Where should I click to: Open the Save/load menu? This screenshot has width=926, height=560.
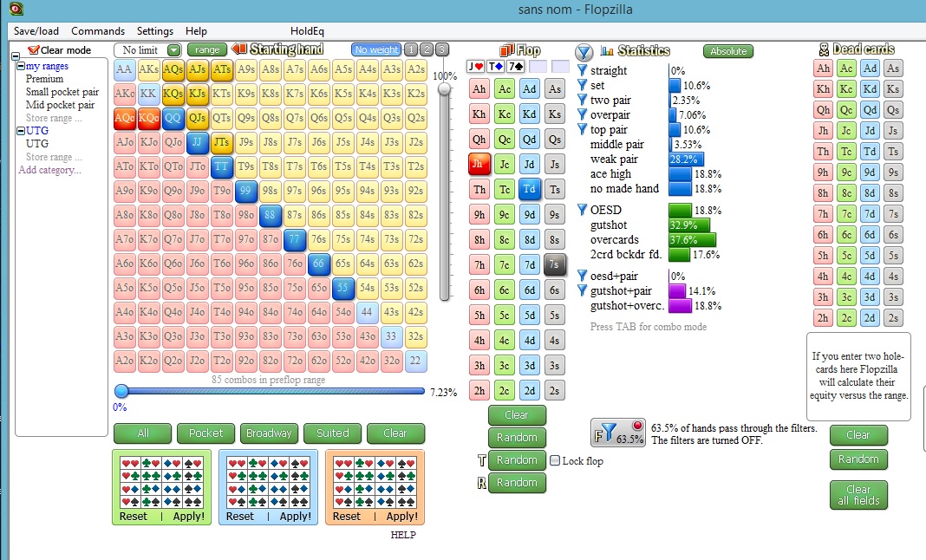[x=36, y=30]
